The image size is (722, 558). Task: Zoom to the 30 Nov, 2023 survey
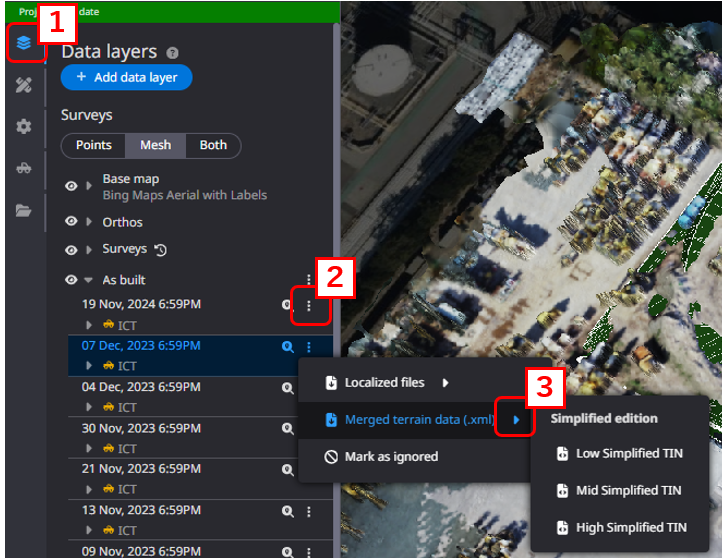click(x=288, y=429)
